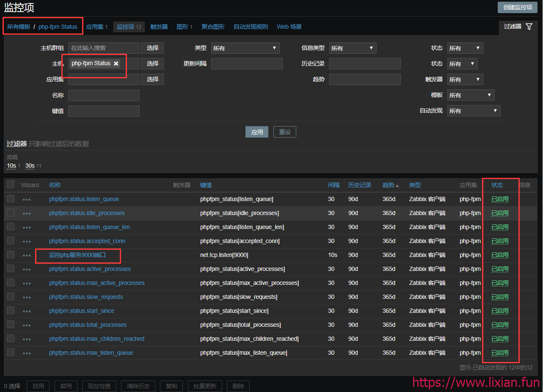Open the 模板 dropdown
Screen dimensions: 543x392
click(x=471, y=95)
